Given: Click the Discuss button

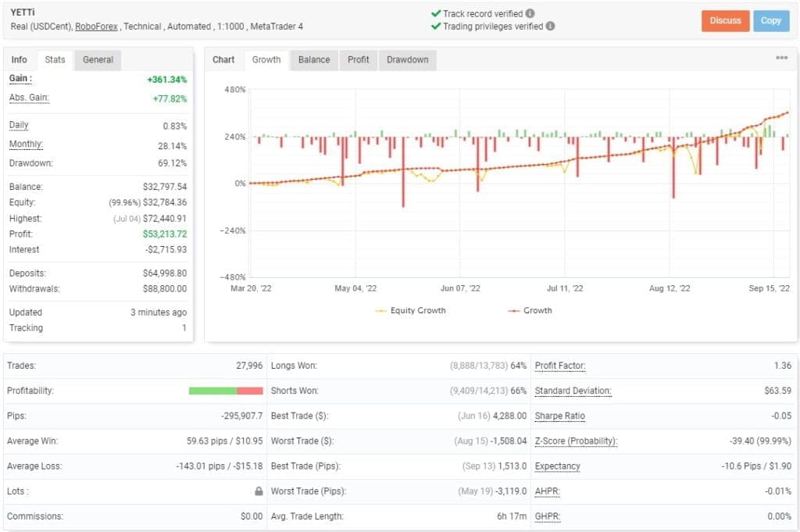Looking at the screenshot, I should (725, 21).
